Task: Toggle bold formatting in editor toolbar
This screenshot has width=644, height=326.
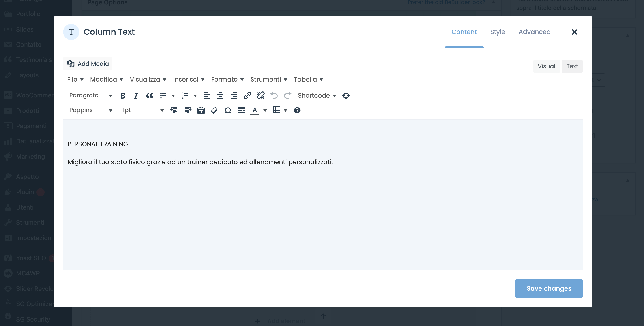Action: (122, 96)
